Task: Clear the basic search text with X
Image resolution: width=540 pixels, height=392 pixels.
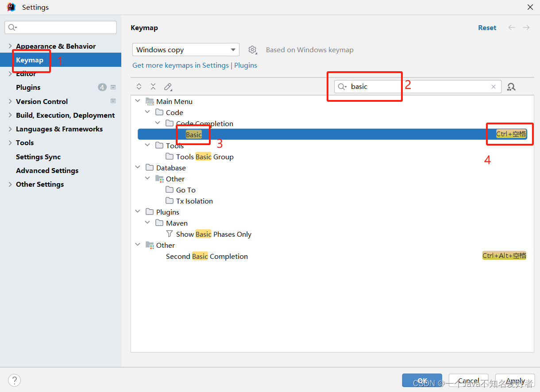Action: pyautogui.click(x=494, y=87)
